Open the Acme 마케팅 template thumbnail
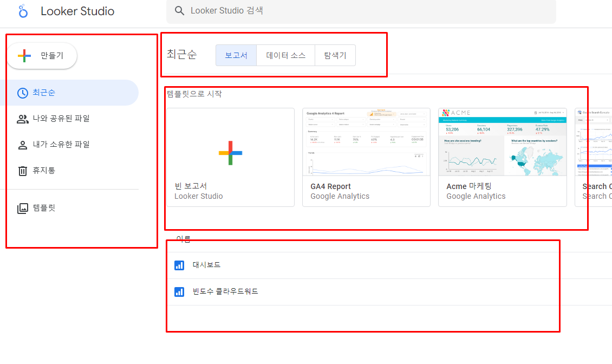 502,142
